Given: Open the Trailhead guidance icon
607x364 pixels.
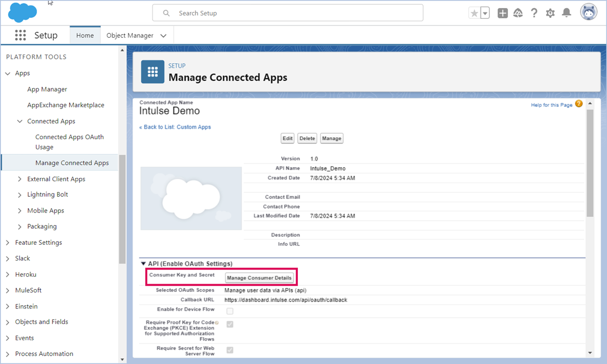Looking at the screenshot, I should coord(518,13).
